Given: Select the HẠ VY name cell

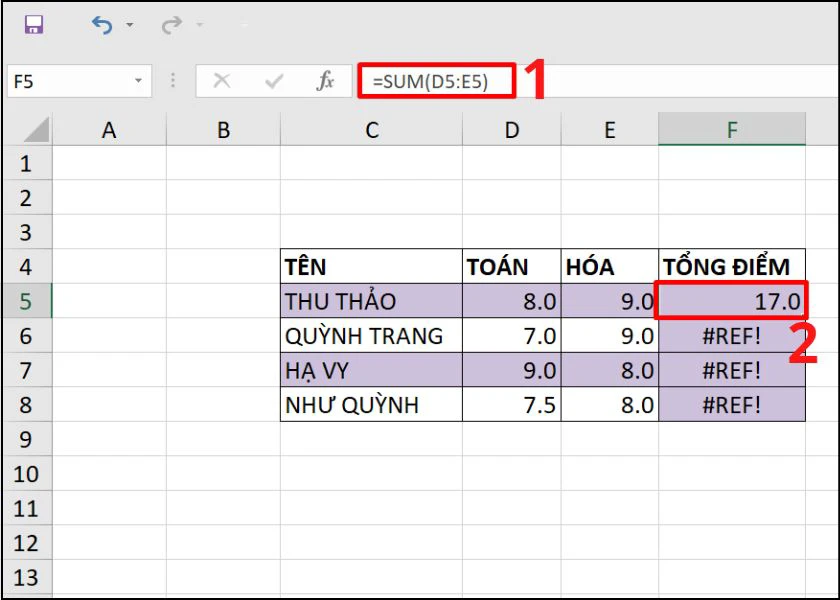Looking at the screenshot, I should click(371, 370).
